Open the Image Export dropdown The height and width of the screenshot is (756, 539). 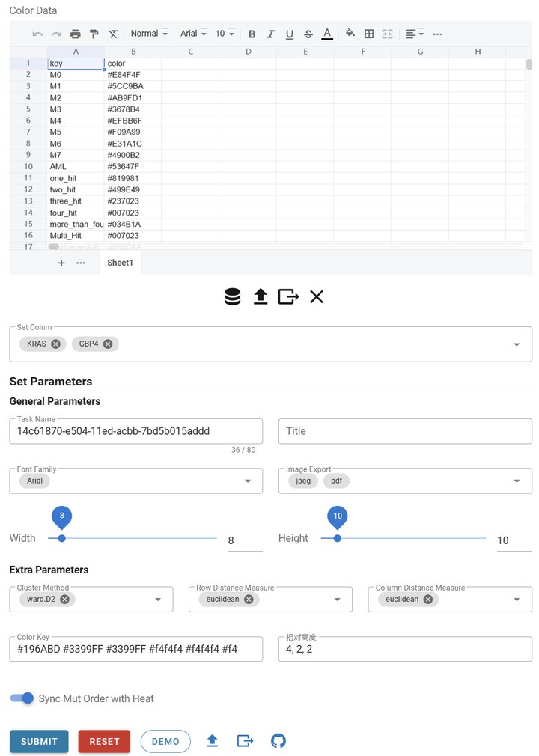point(517,481)
